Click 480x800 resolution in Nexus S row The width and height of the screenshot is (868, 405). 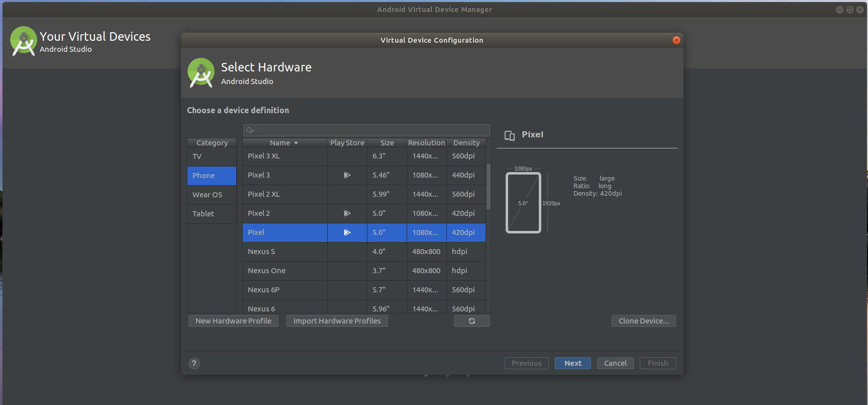pos(426,252)
